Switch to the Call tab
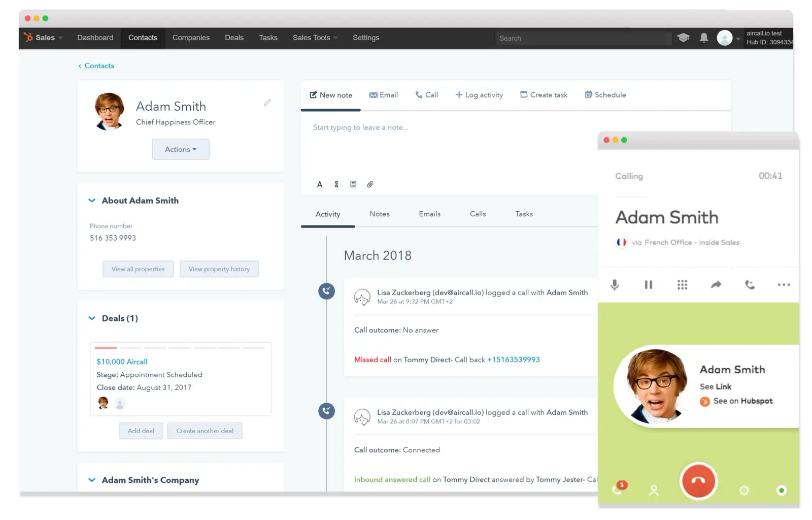The height and width of the screenshot is (520, 812). 427,95
